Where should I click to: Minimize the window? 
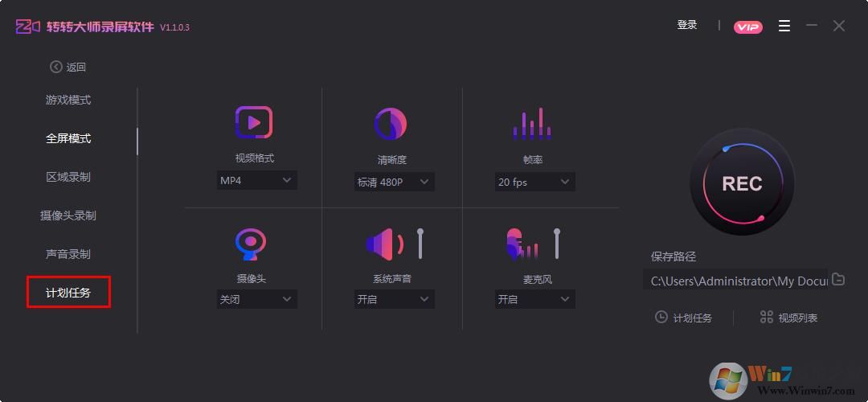click(812, 26)
